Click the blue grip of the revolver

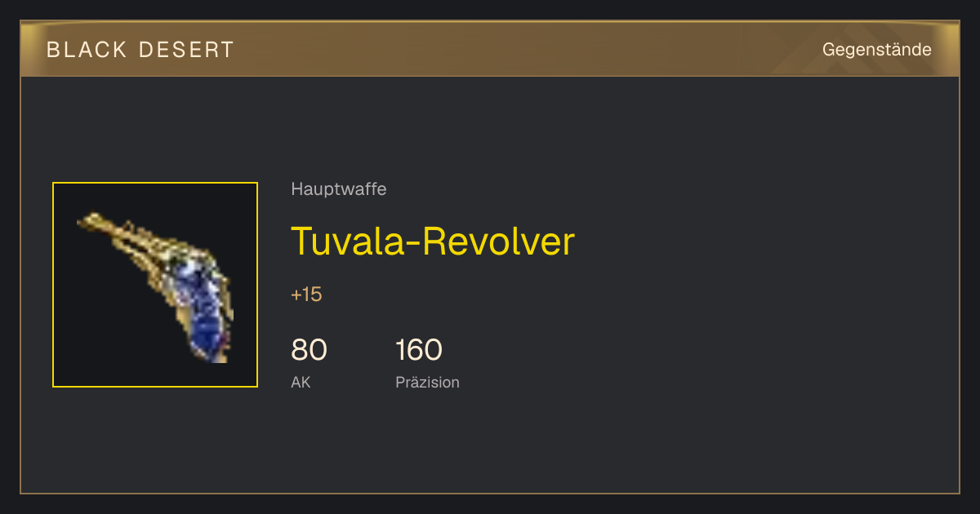[x=200, y=314]
